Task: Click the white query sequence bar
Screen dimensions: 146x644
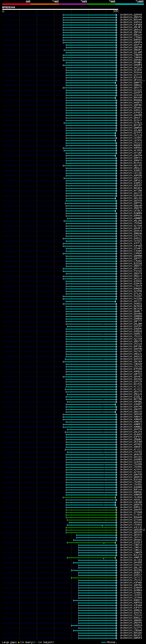Action: pos(60,10)
